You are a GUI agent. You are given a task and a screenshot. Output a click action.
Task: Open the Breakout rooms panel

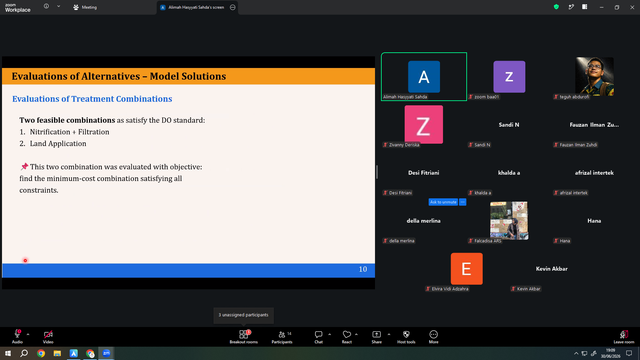[x=243, y=337]
